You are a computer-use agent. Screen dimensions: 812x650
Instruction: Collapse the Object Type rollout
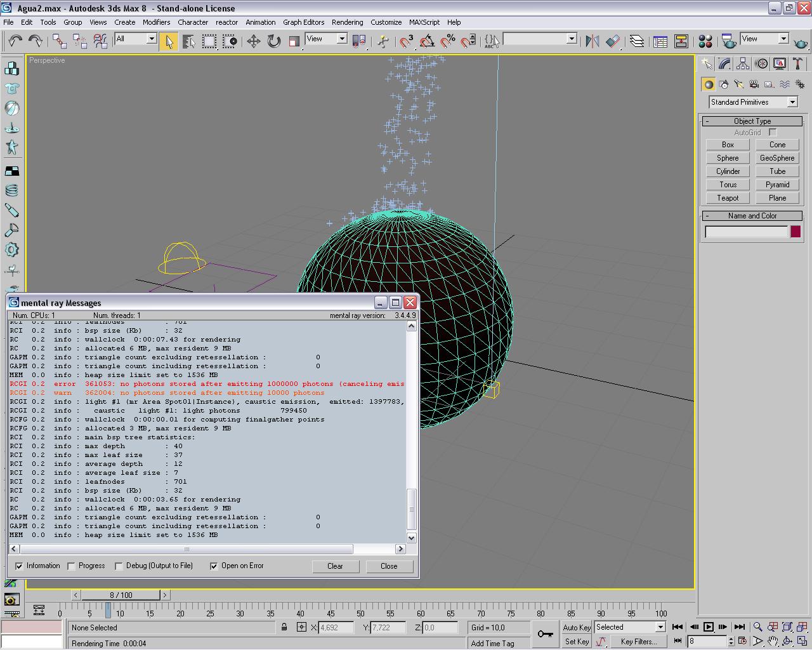point(752,121)
